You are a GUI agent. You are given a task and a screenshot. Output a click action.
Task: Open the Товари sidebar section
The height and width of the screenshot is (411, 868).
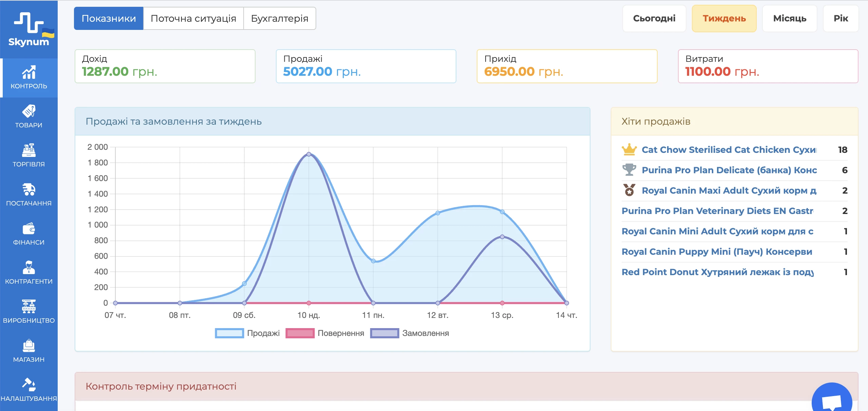pyautogui.click(x=29, y=117)
